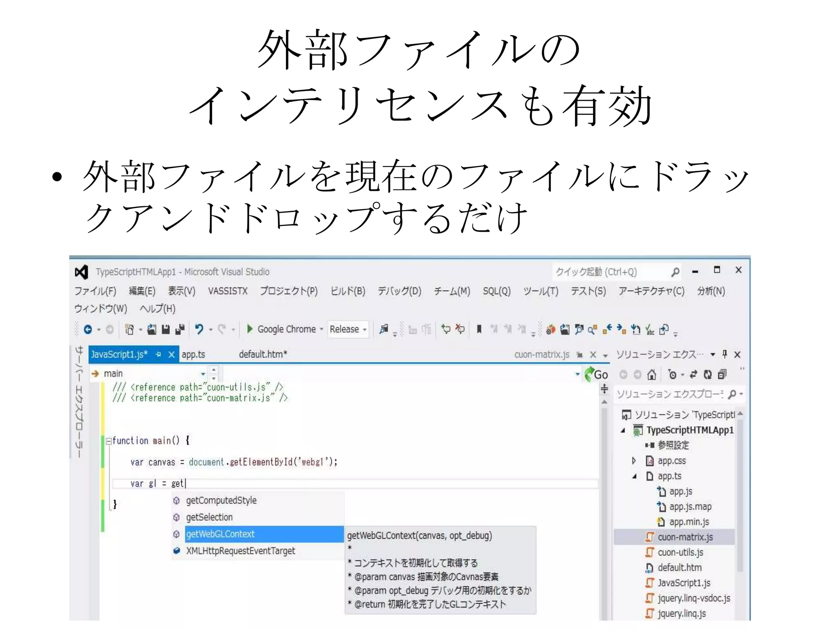840x630 pixels.
Task: Click the Open File toolbar icon
Action: 152,329
